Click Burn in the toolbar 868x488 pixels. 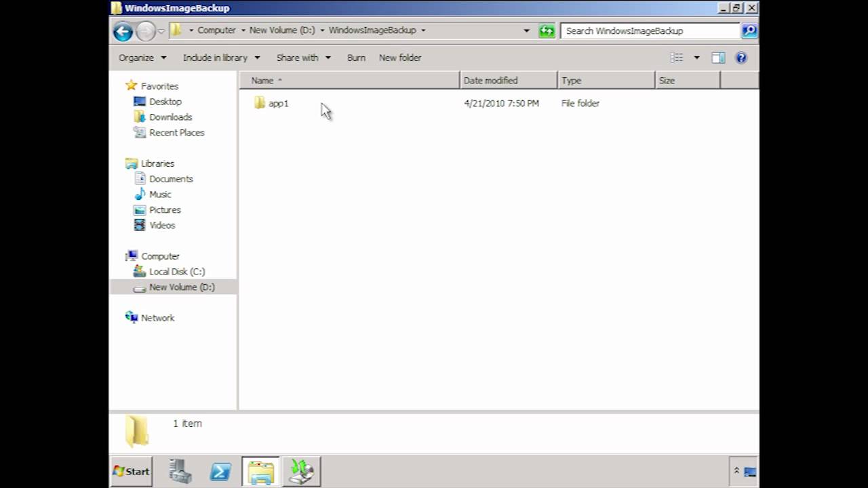point(356,58)
